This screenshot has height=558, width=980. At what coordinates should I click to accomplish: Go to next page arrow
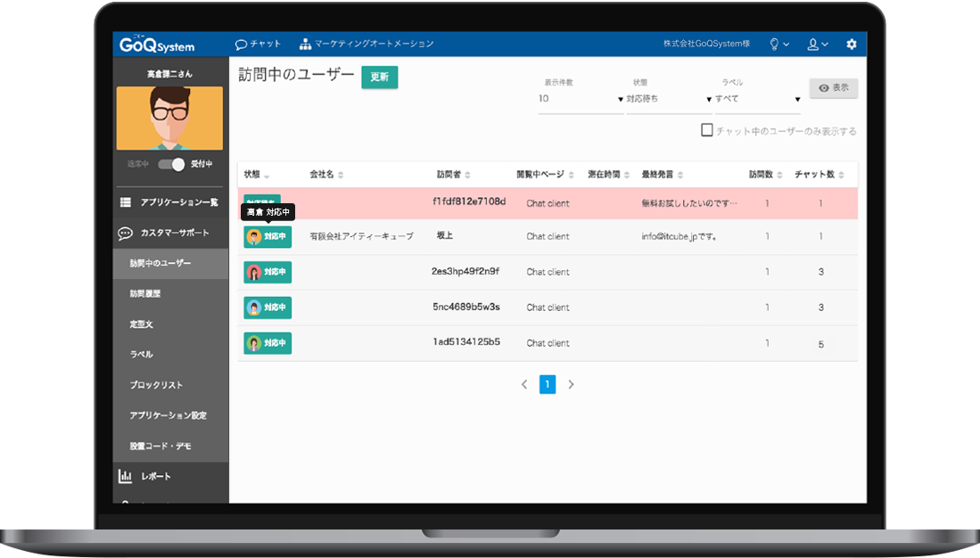tap(571, 385)
